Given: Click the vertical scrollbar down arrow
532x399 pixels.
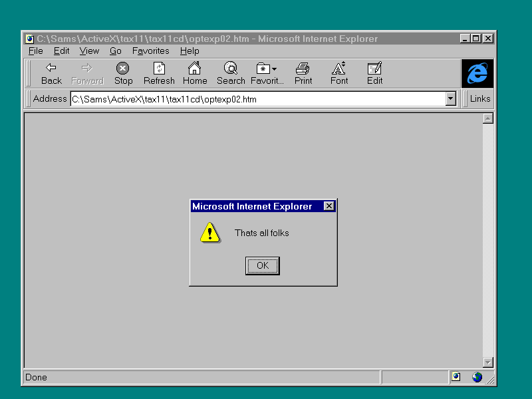Looking at the screenshot, I should [487, 362].
